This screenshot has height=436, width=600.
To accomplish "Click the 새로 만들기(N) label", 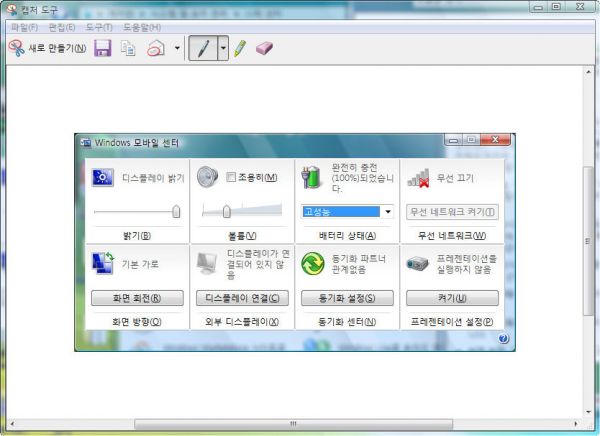I will click(x=57, y=48).
